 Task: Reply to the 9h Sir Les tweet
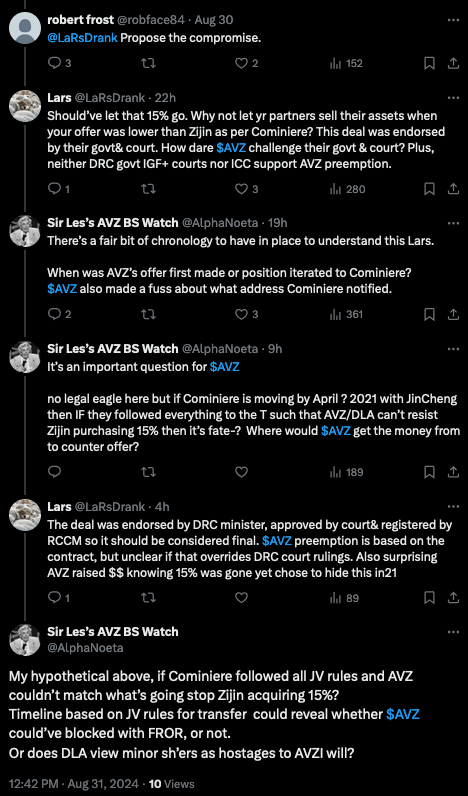click(54, 472)
